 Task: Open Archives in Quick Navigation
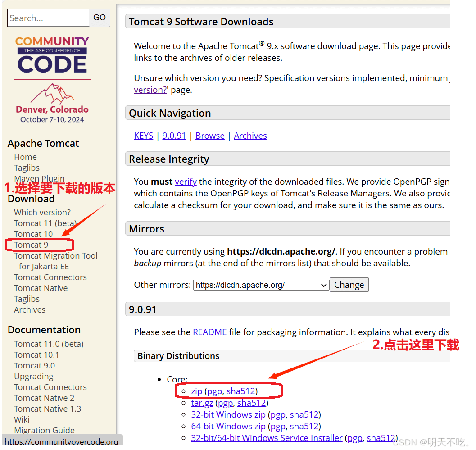tap(250, 136)
